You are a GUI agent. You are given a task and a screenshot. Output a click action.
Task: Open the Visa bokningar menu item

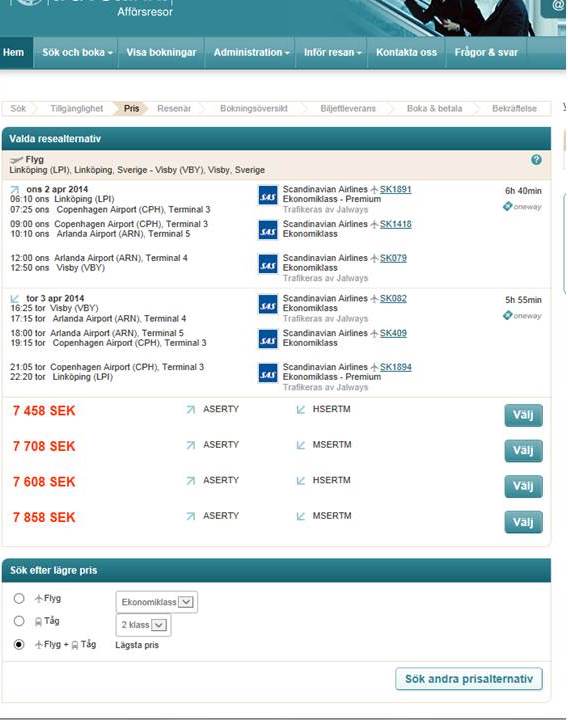point(161,52)
